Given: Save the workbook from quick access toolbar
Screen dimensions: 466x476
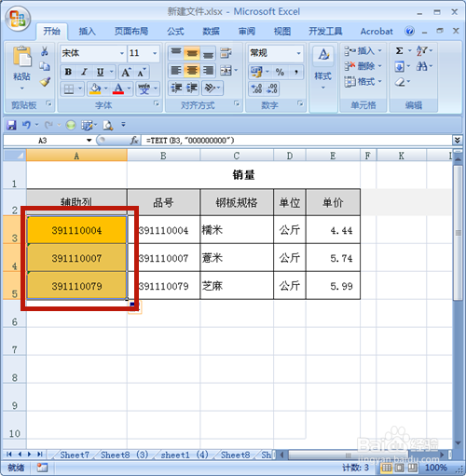Looking at the screenshot, I should [11, 125].
